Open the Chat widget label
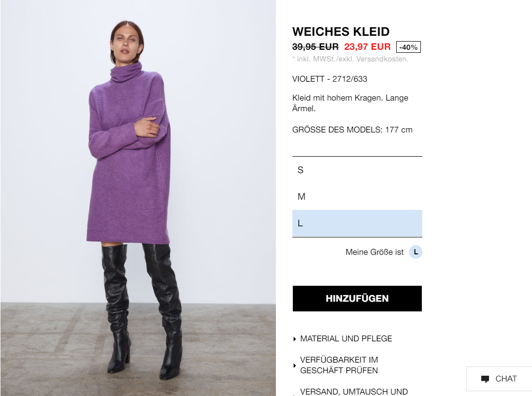532x396 pixels. click(506, 379)
